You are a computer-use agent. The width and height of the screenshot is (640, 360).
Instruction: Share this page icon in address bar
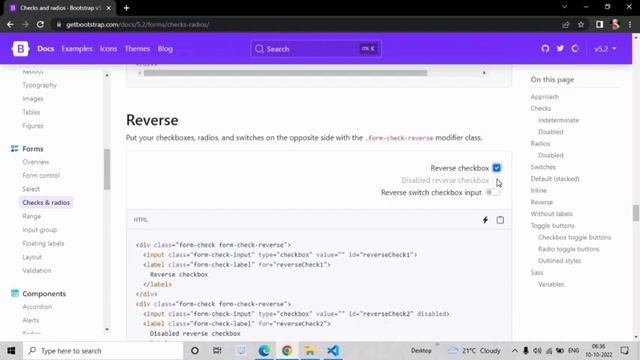566,24
